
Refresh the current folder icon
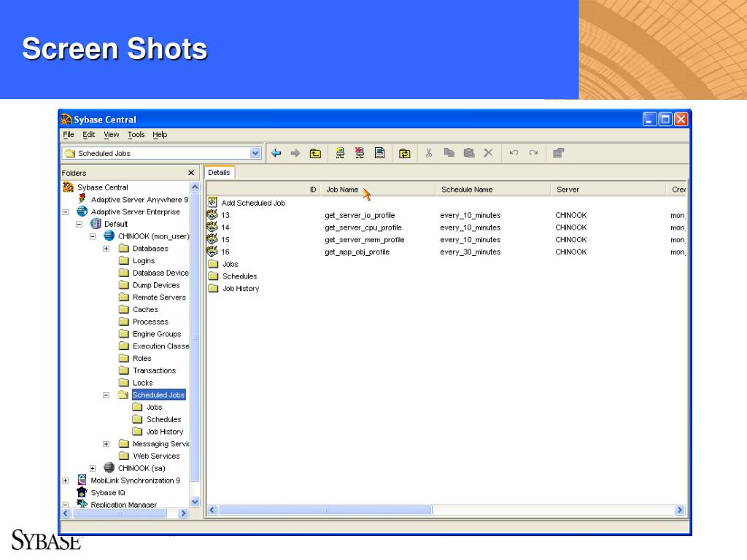tap(404, 153)
